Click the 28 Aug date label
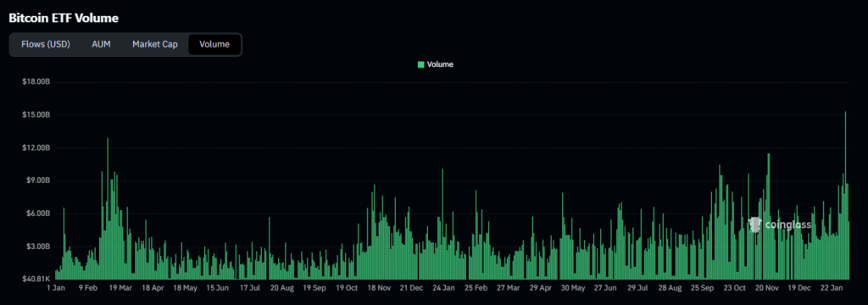This screenshot has height=305, width=868. [670, 288]
